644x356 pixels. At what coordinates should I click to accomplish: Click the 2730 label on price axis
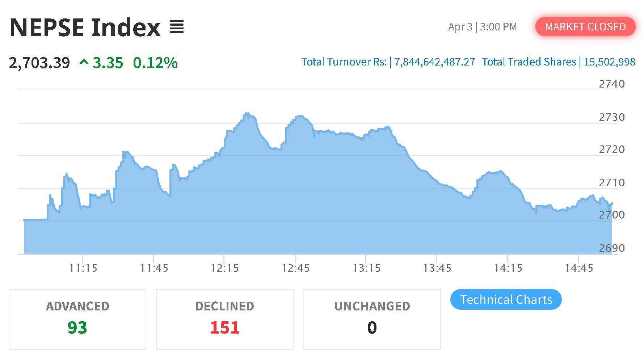(x=612, y=117)
